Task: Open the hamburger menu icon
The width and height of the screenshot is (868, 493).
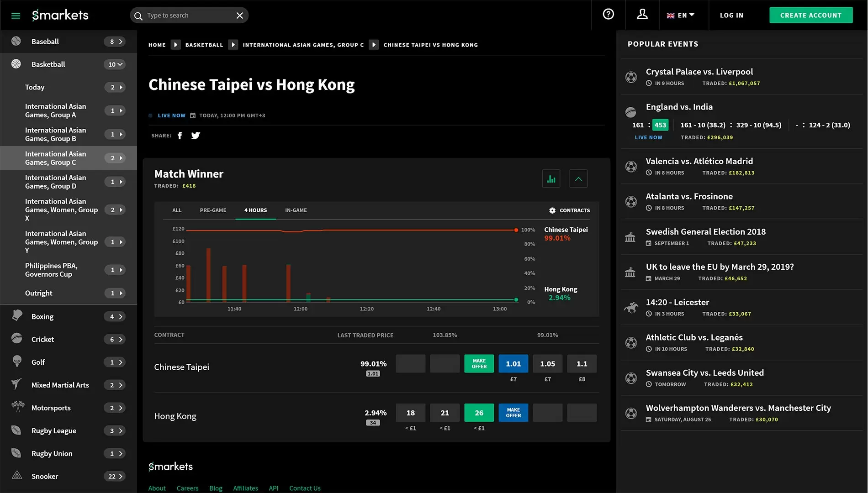Action: [x=16, y=16]
